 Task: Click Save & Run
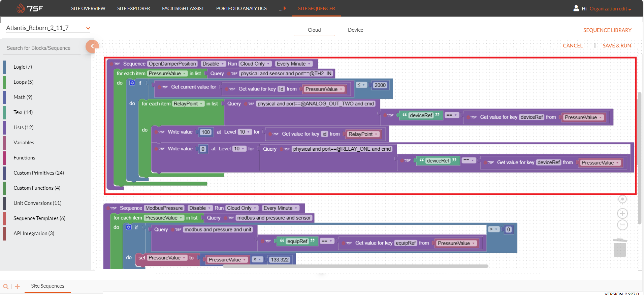[617, 46]
